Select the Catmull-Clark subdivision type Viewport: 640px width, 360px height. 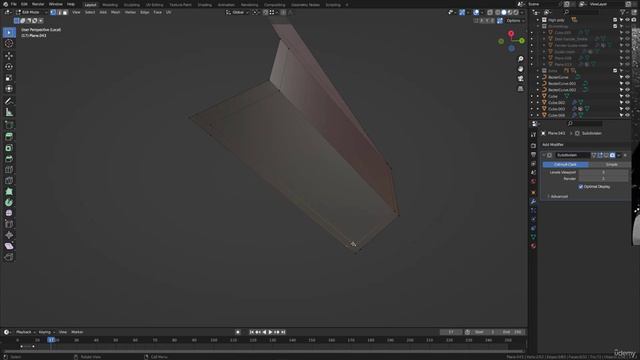click(x=565, y=164)
